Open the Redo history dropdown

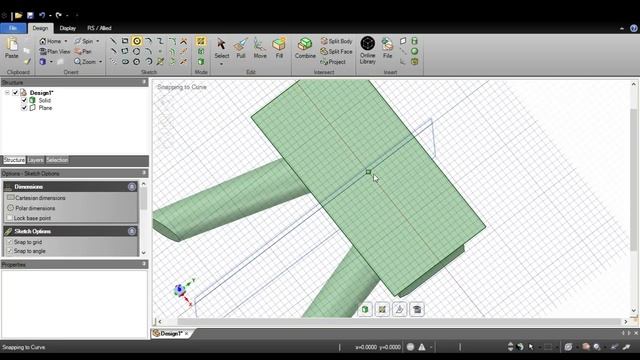click(67, 16)
